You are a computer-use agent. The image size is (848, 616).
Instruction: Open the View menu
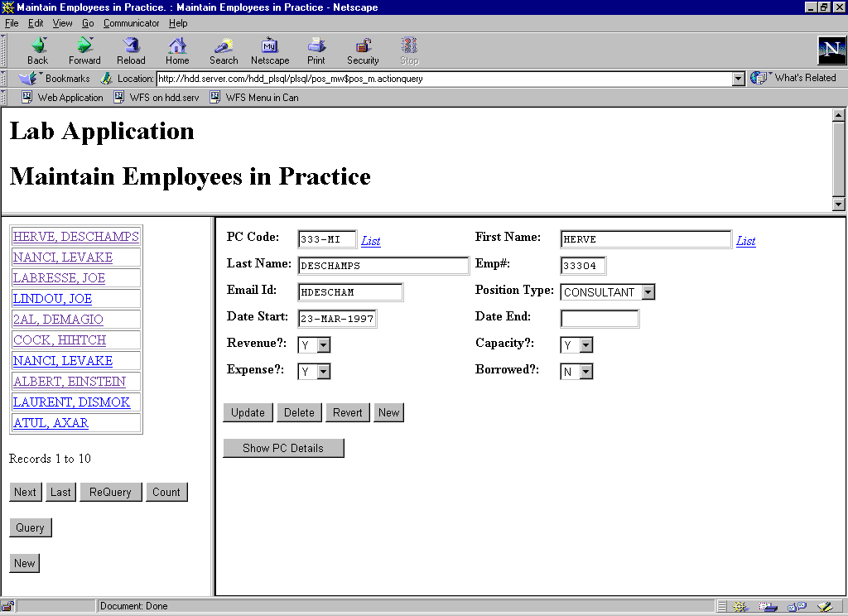pos(63,23)
